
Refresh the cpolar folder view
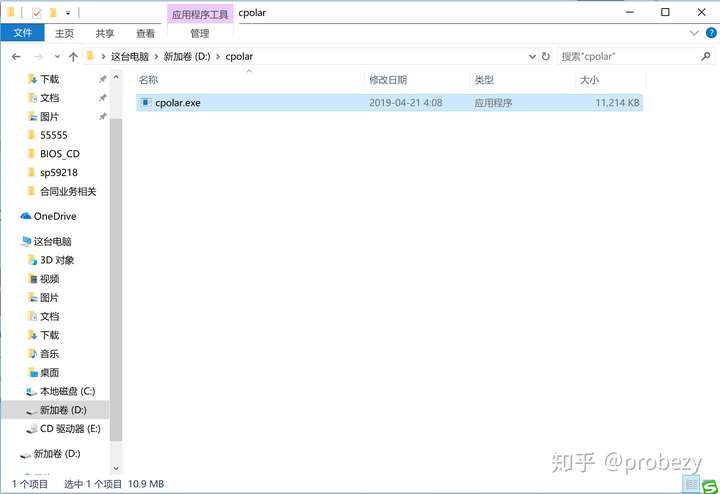546,56
